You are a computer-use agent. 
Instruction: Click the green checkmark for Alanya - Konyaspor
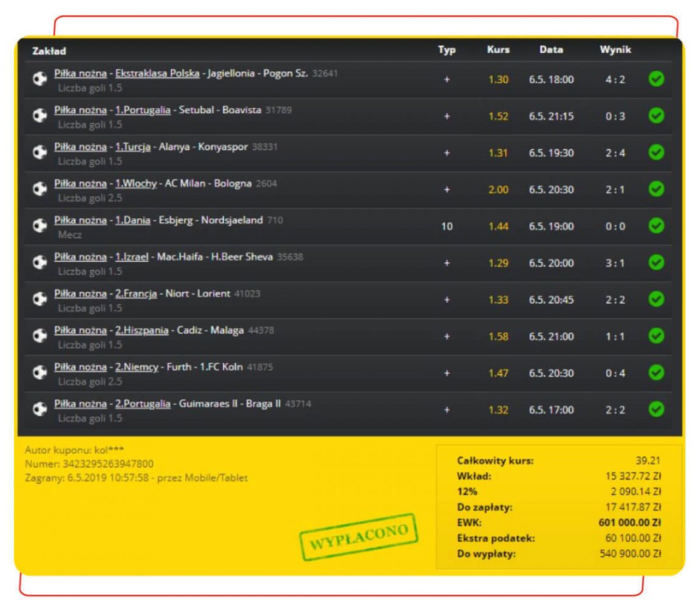pyautogui.click(x=655, y=152)
